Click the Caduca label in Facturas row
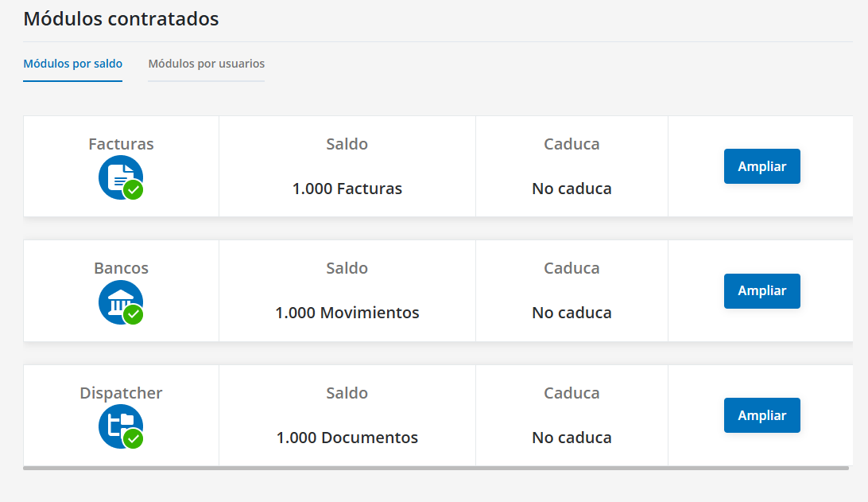This screenshot has height=502, width=868. (x=572, y=144)
